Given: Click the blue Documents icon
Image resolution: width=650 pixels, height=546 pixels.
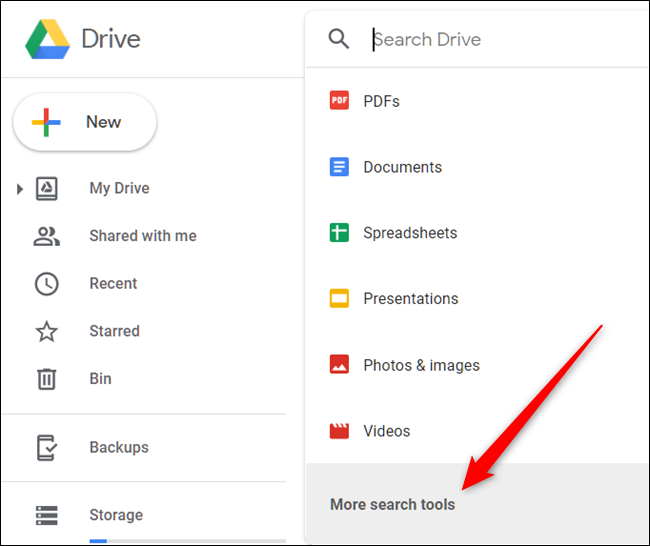Looking at the screenshot, I should click(339, 167).
